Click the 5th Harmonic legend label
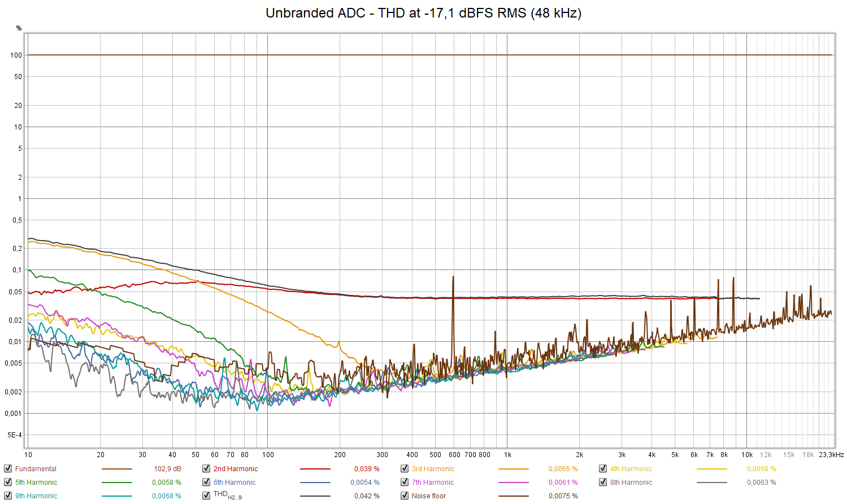 36,483
